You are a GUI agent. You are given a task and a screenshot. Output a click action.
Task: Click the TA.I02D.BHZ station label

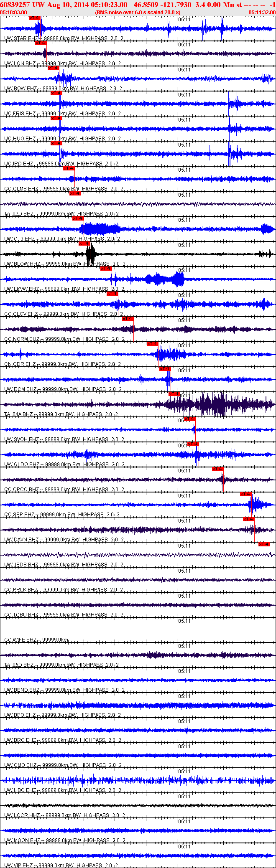point(19,214)
